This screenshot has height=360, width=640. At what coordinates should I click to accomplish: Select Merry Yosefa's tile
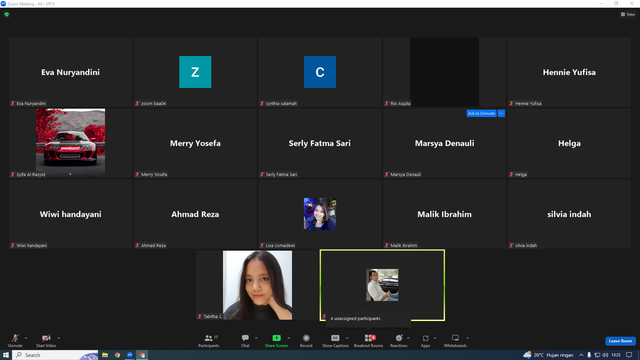pos(195,143)
